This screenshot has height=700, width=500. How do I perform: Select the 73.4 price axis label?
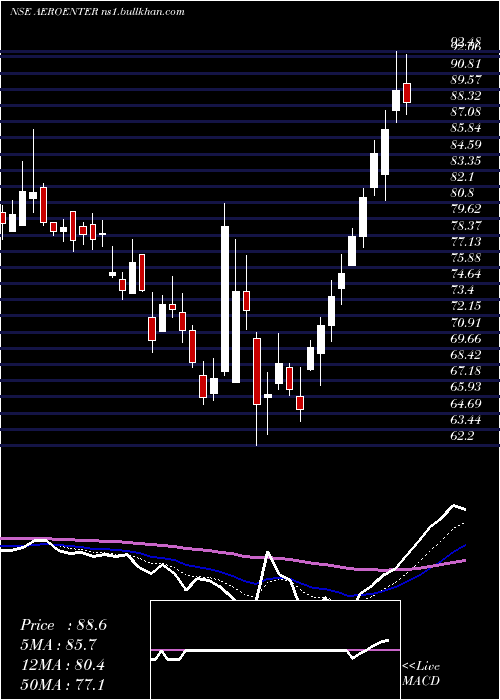pyautogui.click(x=462, y=290)
